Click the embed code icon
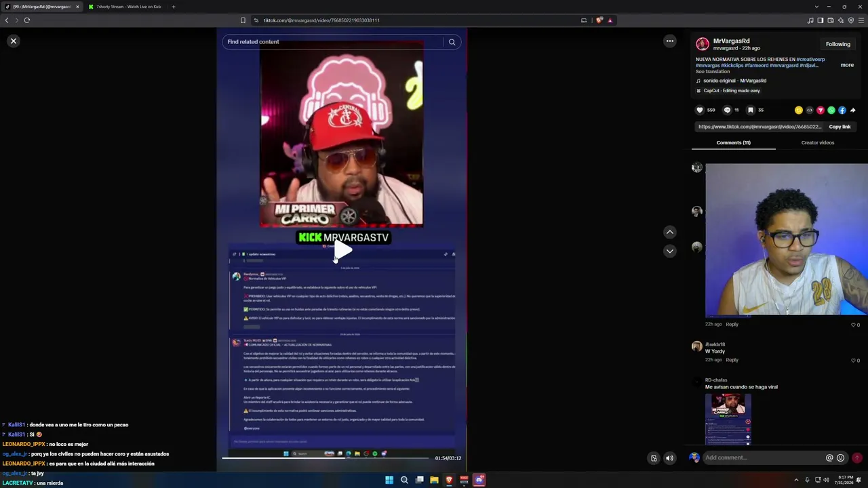Viewport: 868px width, 488px height. pyautogui.click(x=810, y=110)
